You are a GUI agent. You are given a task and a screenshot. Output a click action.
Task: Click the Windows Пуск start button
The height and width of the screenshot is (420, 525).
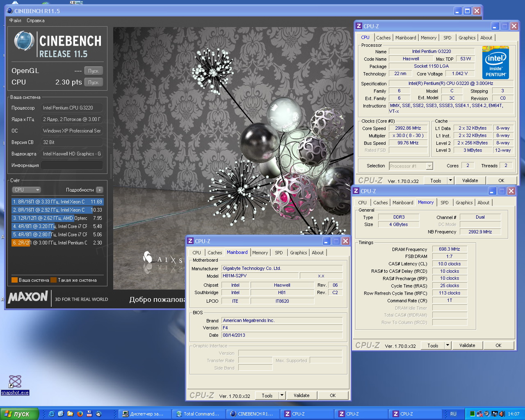point(19,414)
